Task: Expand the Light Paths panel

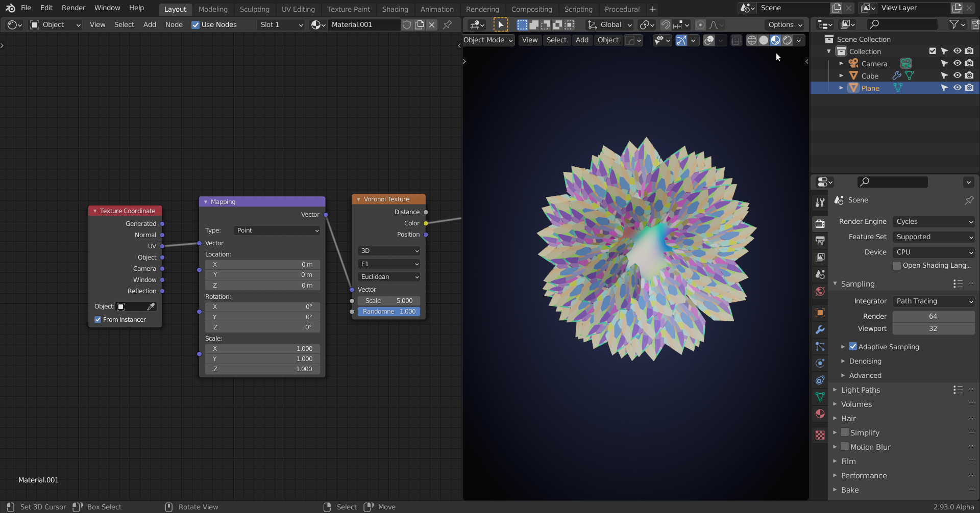Action: 861,390
